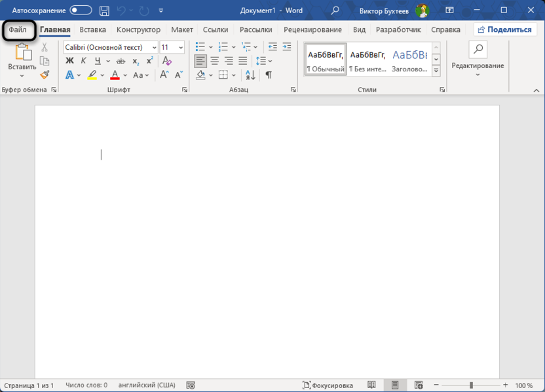Click the Clear All Formatting icon

166,61
